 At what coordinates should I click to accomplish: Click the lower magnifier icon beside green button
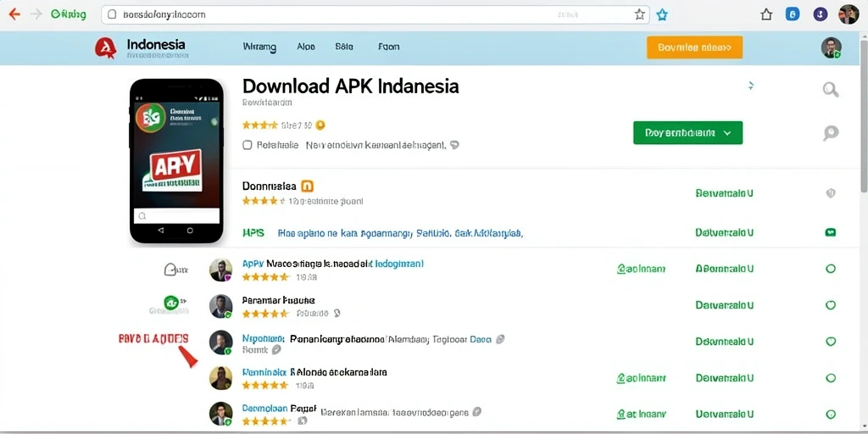click(x=831, y=133)
